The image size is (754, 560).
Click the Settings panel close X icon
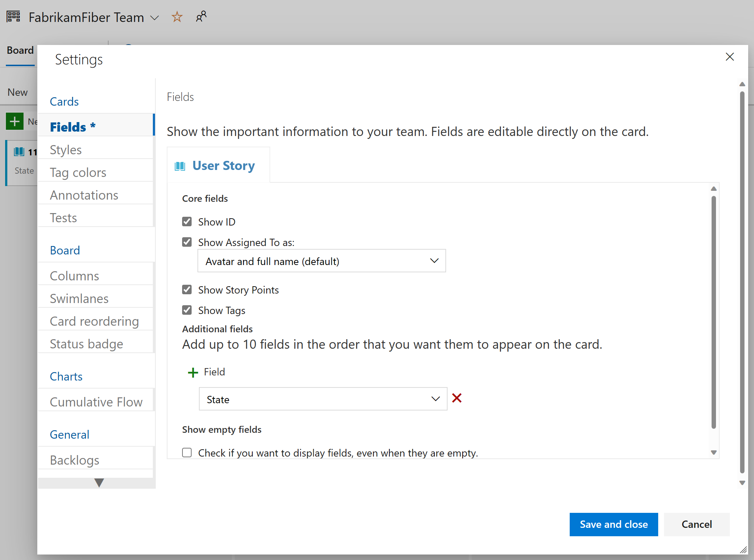pyautogui.click(x=730, y=56)
